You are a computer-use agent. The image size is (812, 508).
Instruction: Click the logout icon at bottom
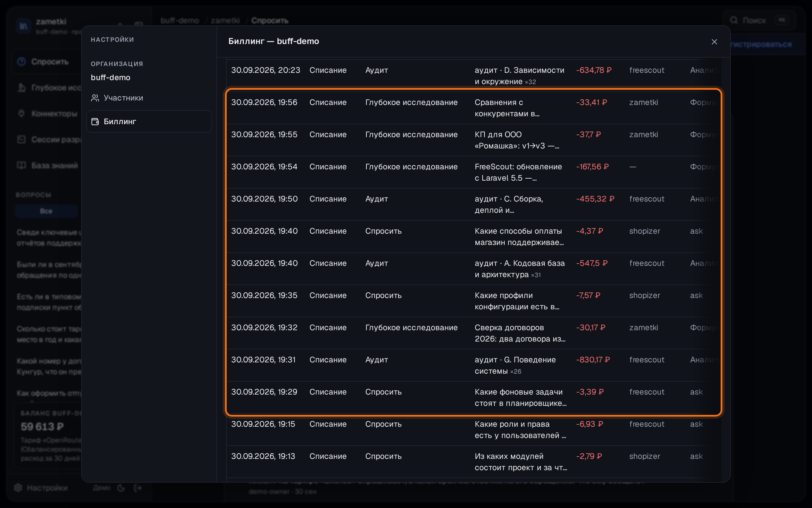click(x=138, y=488)
